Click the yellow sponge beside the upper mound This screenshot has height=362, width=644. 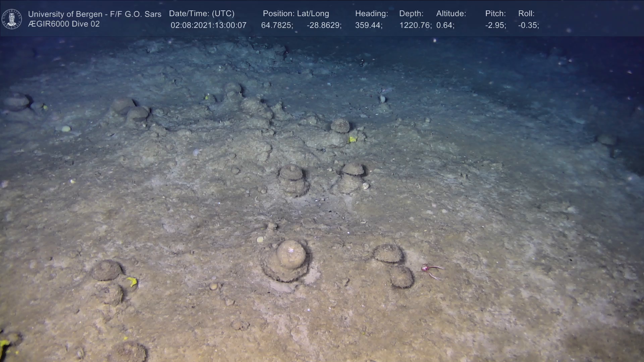point(352,139)
